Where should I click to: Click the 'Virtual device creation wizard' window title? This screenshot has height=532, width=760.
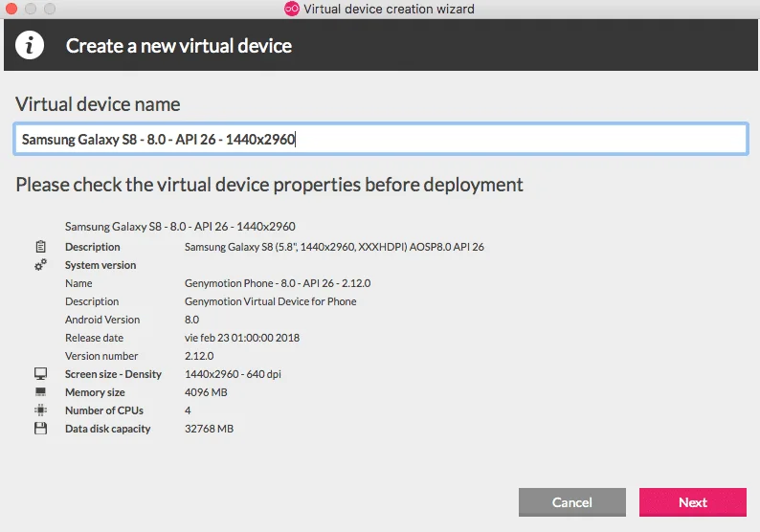[x=389, y=9]
